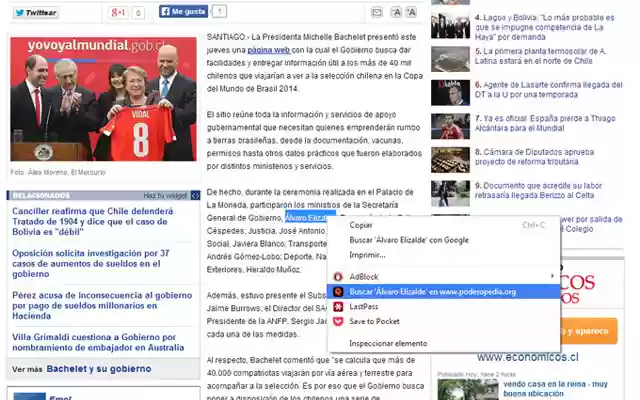Increase font size with larger A icon

point(411,12)
